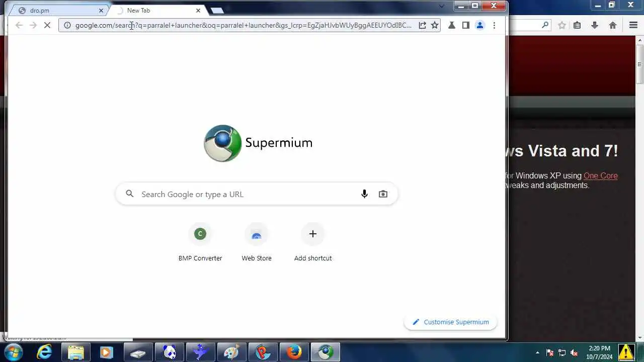Click the Supermium logo image
The width and height of the screenshot is (644, 362).
click(x=222, y=143)
